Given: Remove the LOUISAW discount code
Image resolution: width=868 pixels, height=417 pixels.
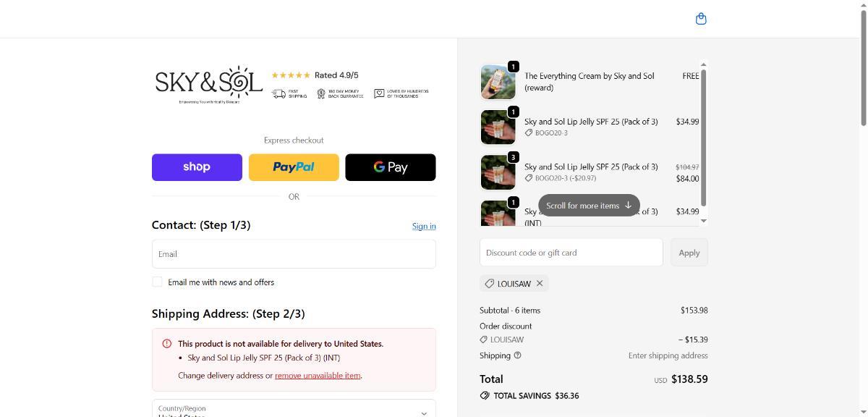Looking at the screenshot, I should point(540,283).
